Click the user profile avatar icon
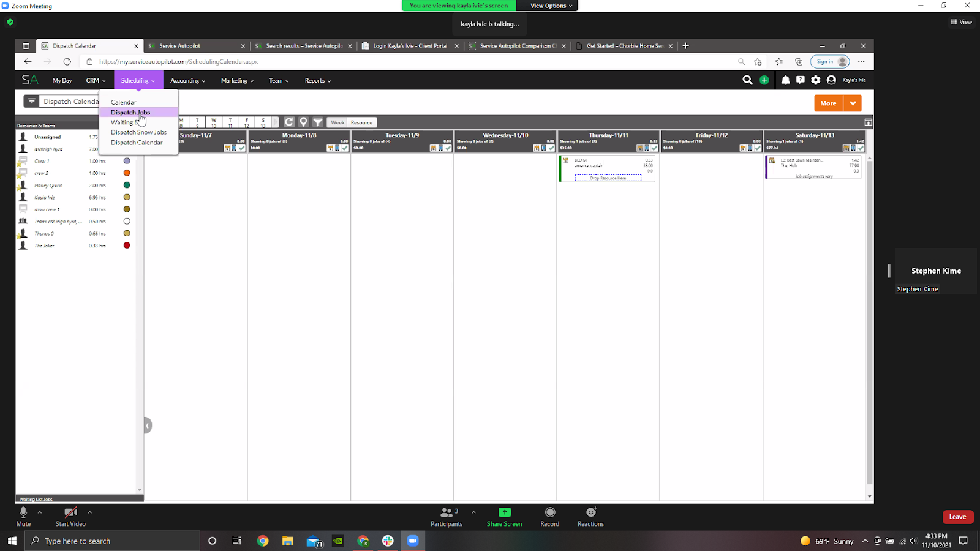 coord(831,80)
